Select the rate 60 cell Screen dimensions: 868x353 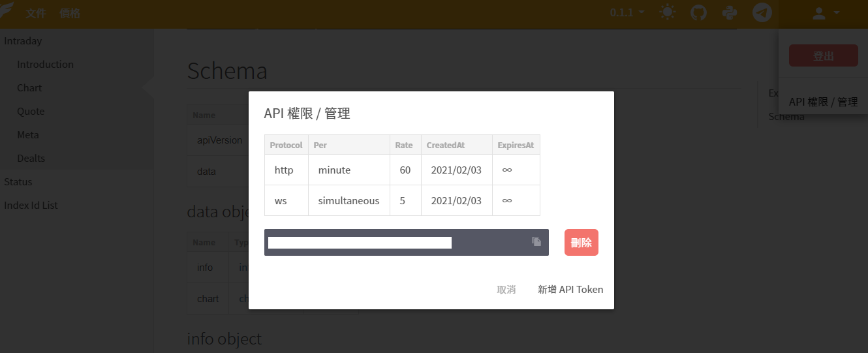(x=405, y=170)
